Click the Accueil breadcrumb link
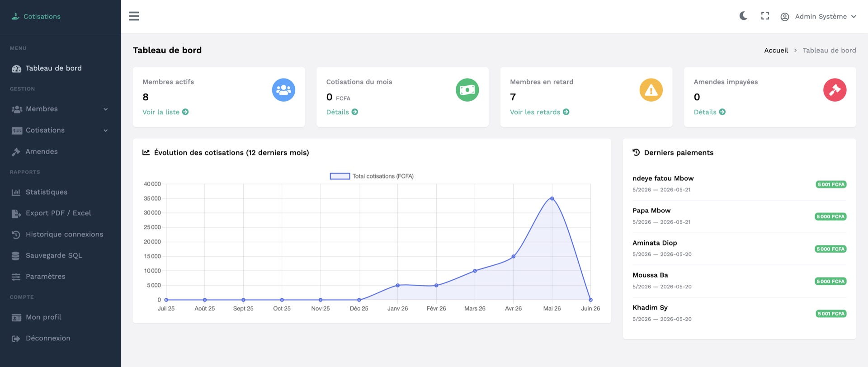 776,50
